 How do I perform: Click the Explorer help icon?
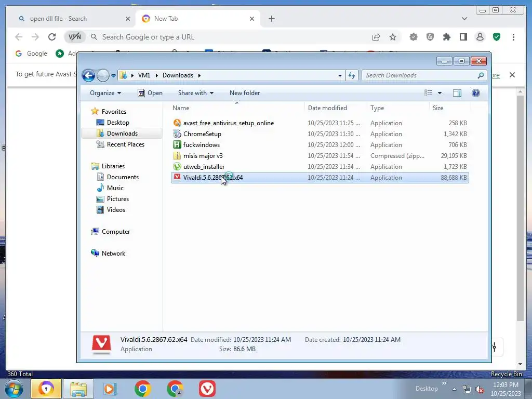point(476,93)
